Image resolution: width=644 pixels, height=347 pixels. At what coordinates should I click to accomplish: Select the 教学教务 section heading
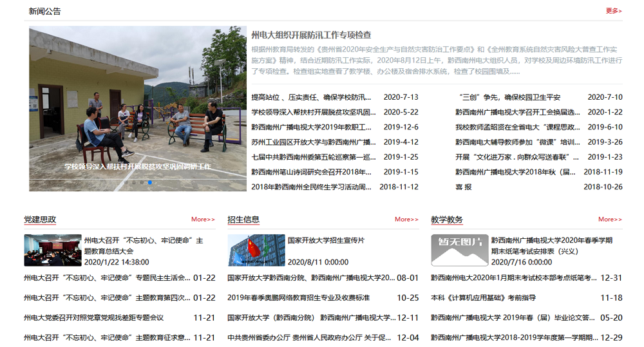(447, 220)
